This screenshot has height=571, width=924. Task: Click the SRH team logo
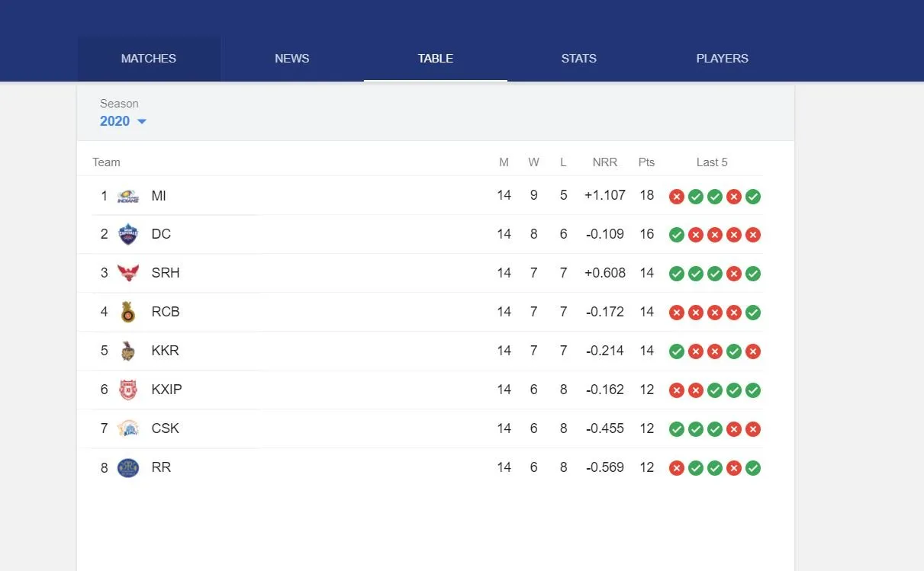tap(128, 273)
